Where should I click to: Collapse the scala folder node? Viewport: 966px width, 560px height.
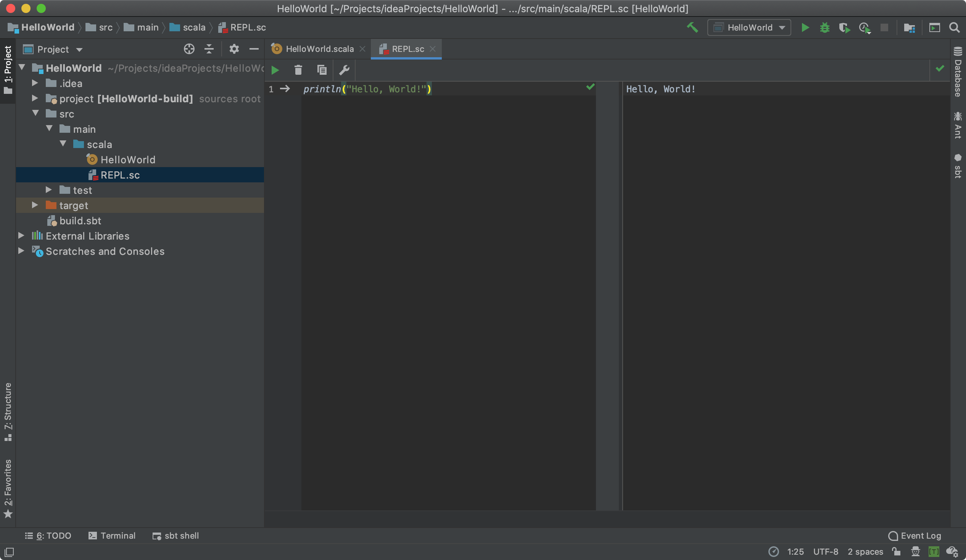[x=63, y=144]
